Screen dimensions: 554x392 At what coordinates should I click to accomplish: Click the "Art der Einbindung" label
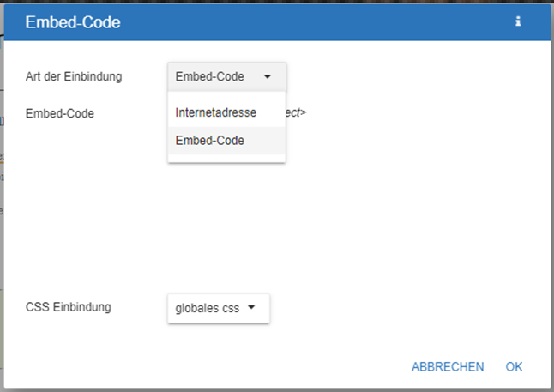74,76
